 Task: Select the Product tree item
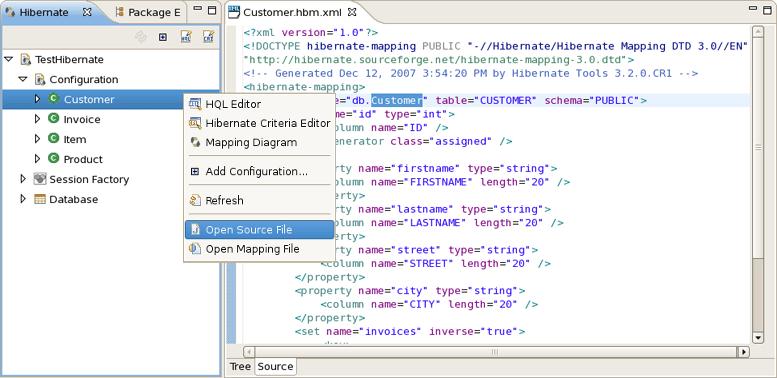tap(83, 159)
